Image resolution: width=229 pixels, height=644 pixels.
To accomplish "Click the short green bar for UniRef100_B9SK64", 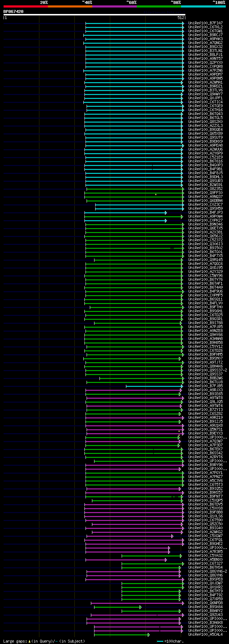I will coord(118,607).
